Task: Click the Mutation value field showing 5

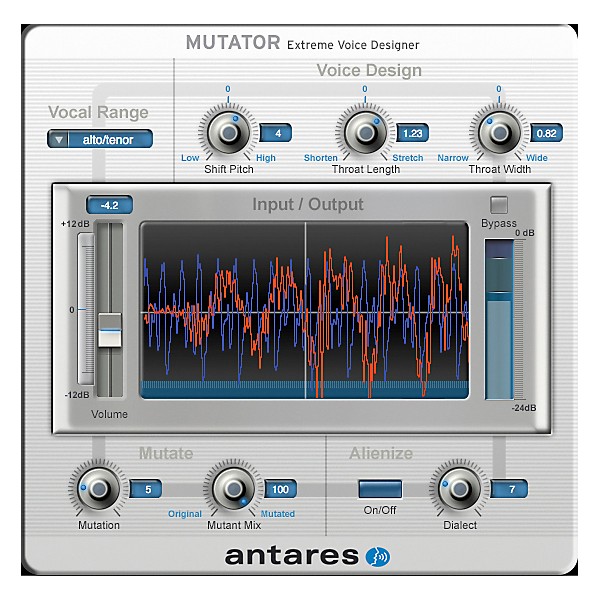Action: coord(146,489)
